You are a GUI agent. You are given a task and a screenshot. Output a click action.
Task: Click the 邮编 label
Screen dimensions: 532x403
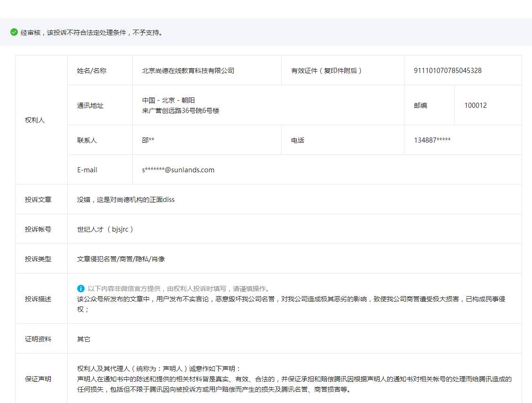click(421, 105)
